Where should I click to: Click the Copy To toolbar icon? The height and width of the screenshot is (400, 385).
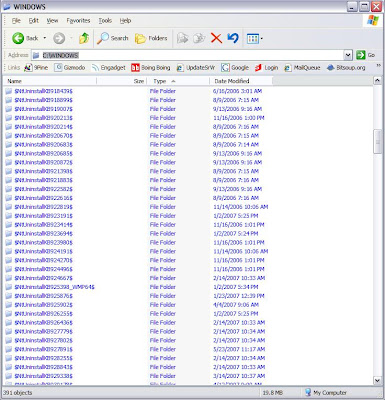pos(199,38)
